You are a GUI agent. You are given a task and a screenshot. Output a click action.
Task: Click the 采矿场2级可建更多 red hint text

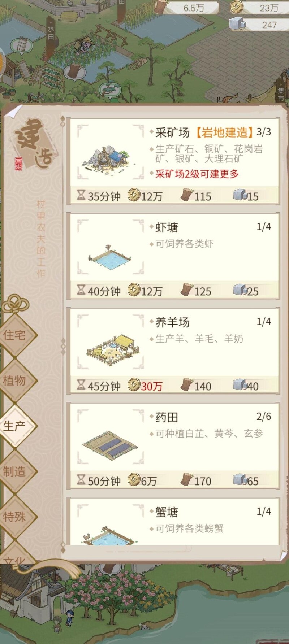click(197, 174)
